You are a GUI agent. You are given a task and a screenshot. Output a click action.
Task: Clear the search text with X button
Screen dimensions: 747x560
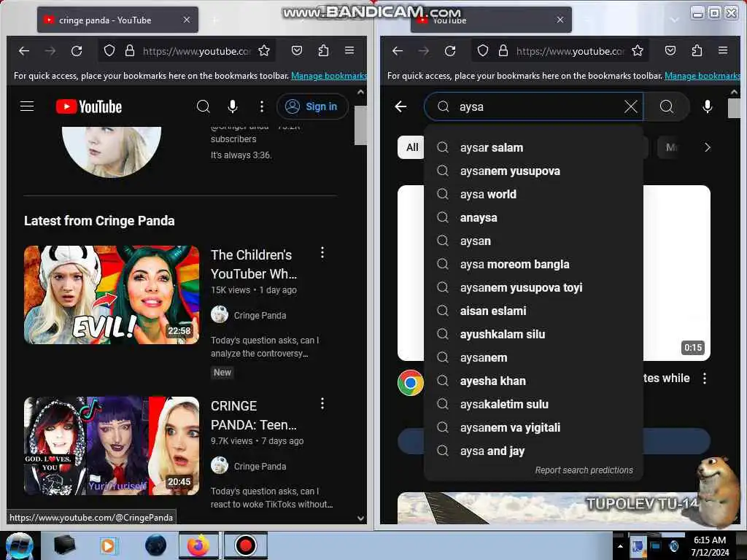pyautogui.click(x=631, y=106)
